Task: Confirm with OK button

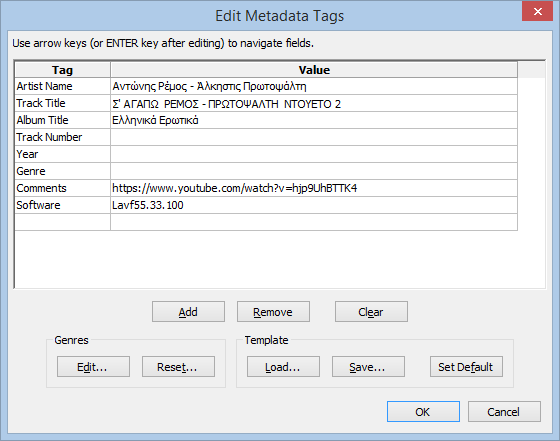Action: coord(423,411)
